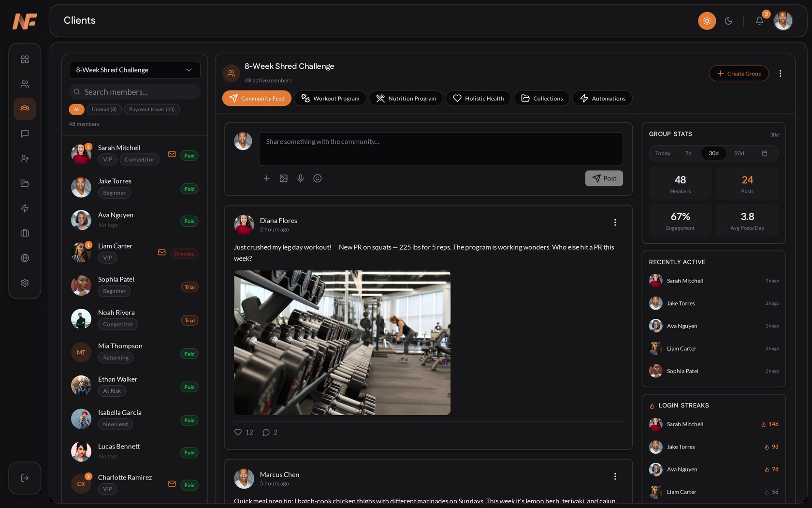Filter members by Payment Issues (13)
The image size is (812, 508).
tap(152, 109)
